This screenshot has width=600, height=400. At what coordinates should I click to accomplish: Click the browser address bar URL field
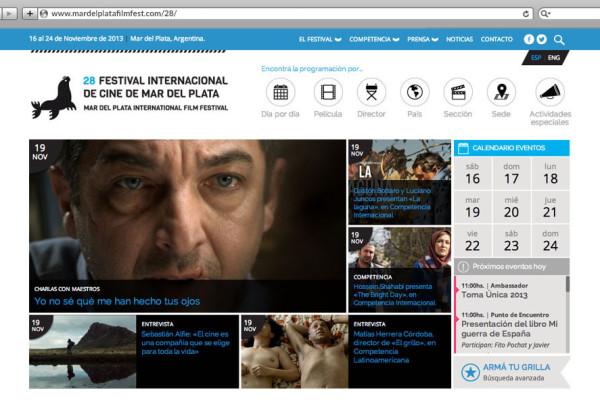(x=283, y=14)
